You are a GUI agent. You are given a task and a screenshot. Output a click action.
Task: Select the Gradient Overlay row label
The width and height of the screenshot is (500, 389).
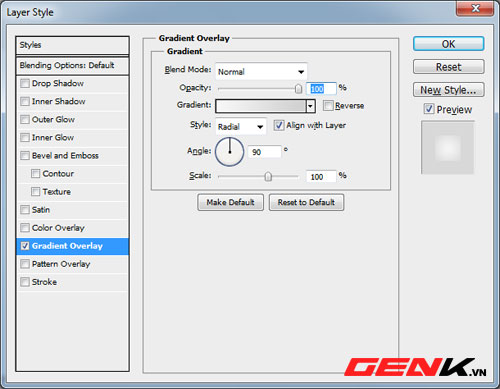click(x=67, y=246)
